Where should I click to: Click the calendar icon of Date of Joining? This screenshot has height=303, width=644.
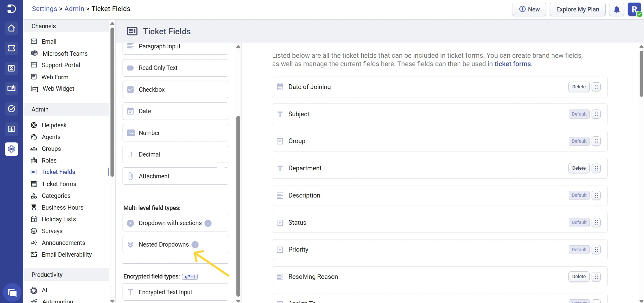pyautogui.click(x=280, y=87)
